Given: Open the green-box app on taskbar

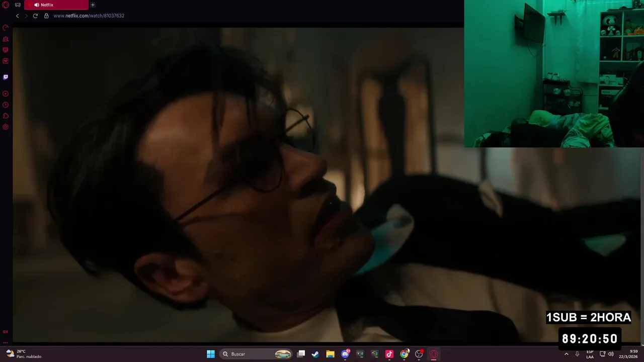Looking at the screenshot, I should click(374, 354).
